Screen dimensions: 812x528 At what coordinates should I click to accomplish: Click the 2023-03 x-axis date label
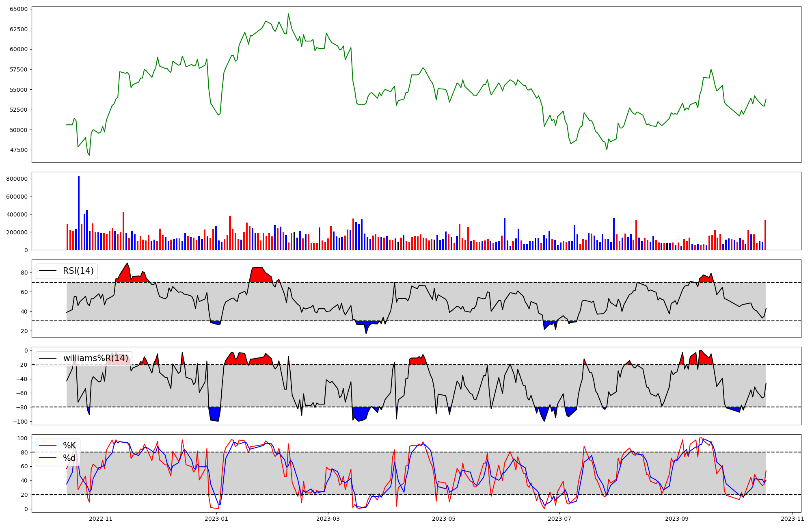328,519
